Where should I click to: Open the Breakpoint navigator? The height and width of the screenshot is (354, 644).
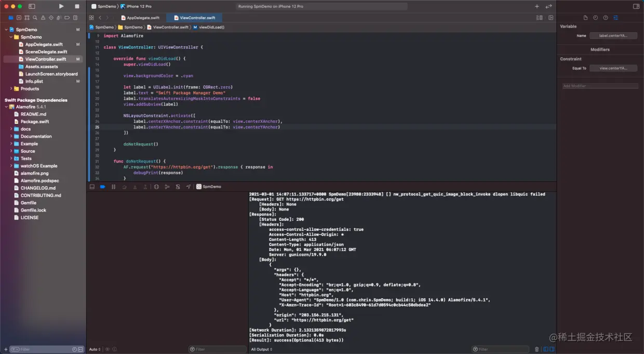(67, 18)
